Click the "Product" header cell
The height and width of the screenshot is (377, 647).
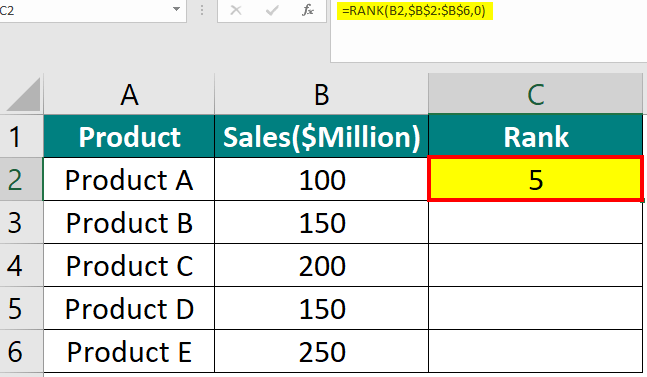click(129, 137)
